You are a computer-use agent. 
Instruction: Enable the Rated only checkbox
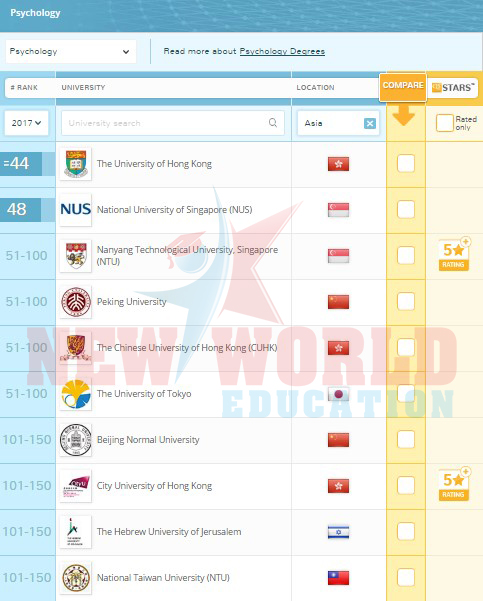(x=445, y=123)
